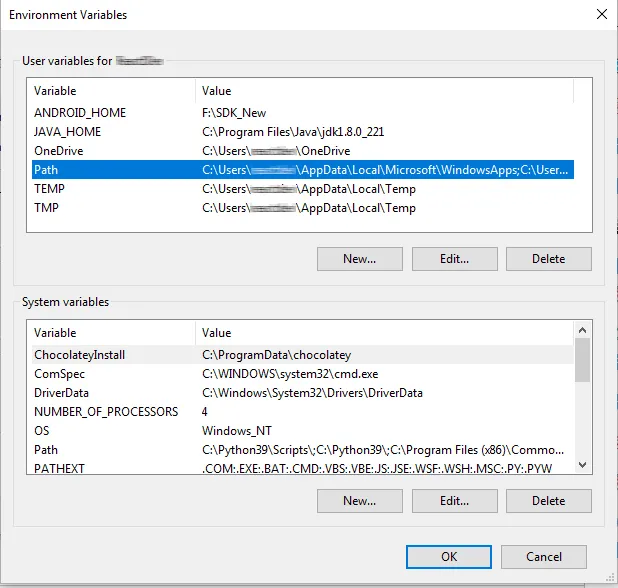Click Edit under System variables
Screen dimensions: 618x588
click(454, 501)
